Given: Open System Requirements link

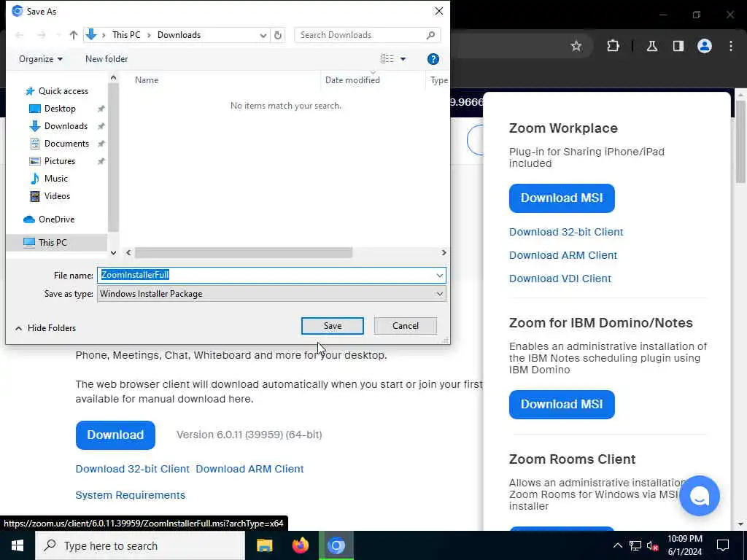Looking at the screenshot, I should point(130,495).
